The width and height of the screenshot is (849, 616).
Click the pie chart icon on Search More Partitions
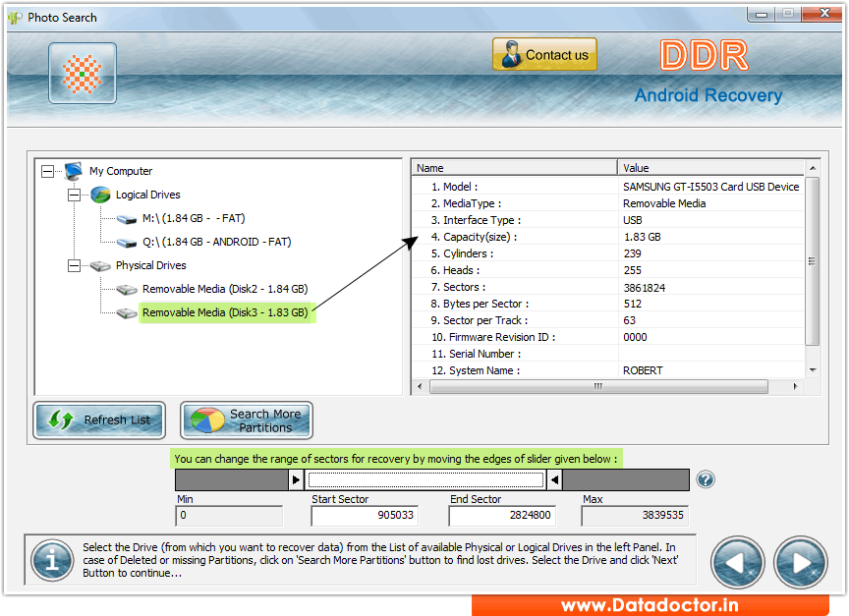point(207,420)
